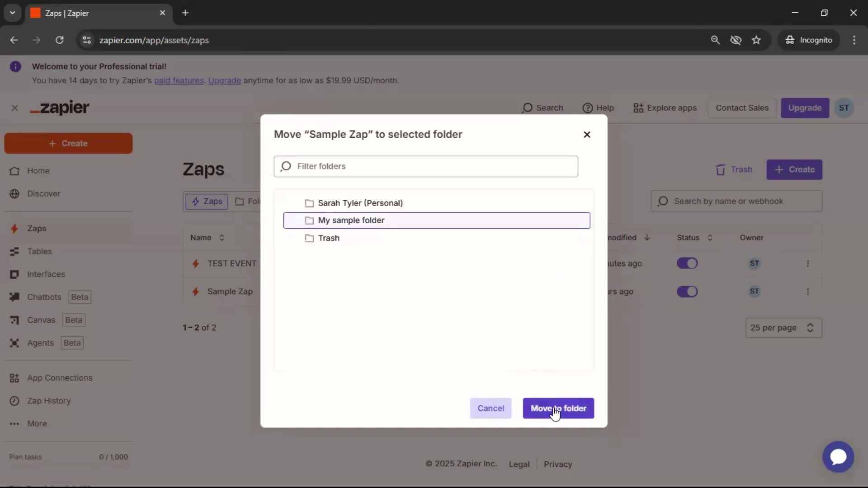Open the 25 per page dropdown
The height and width of the screenshot is (488, 868).
[783, 328]
